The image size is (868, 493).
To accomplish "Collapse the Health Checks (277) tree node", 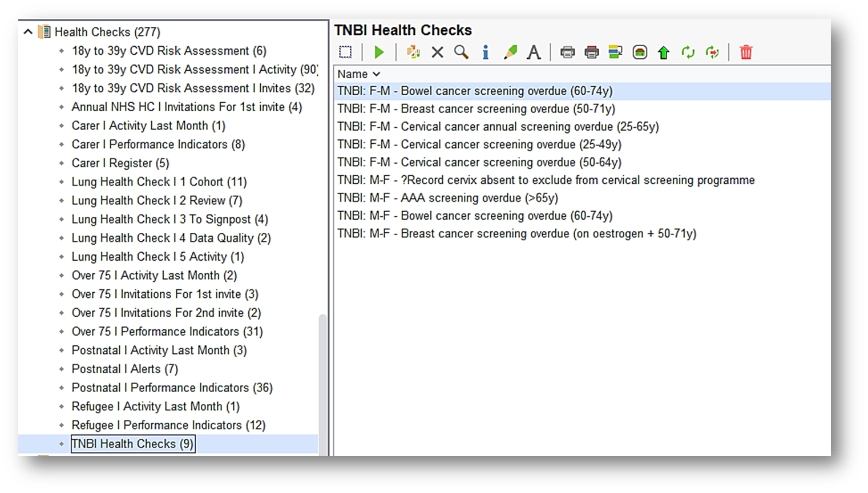I will [x=28, y=32].
